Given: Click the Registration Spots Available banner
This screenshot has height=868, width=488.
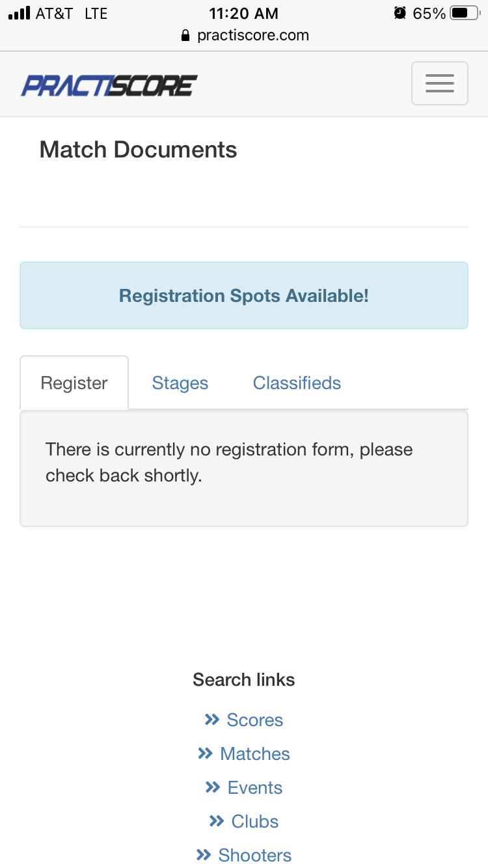Looking at the screenshot, I should pos(244,296).
